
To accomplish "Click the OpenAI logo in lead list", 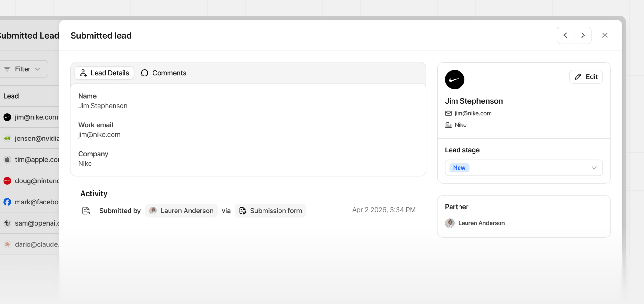I will pyautogui.click(x=7, y=223).
